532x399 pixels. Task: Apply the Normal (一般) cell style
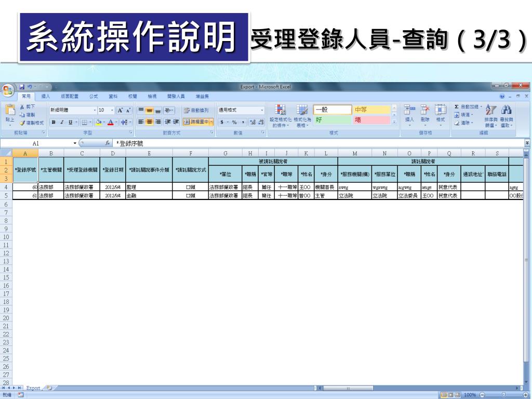[x=332, y=110]
